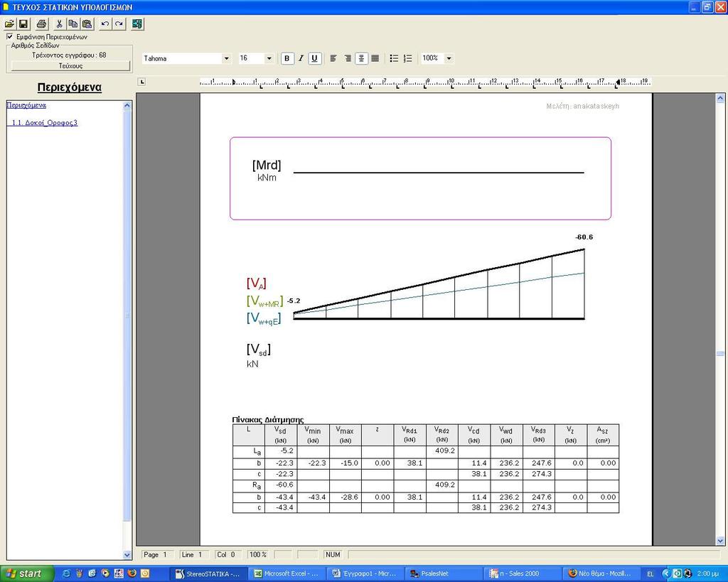The width and height of the screenshot is (728, 582).
Task: Click inside the font name field showing Tahoma
Action: pos(182,58)
